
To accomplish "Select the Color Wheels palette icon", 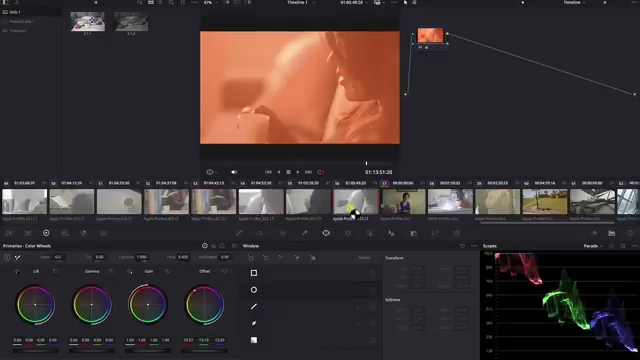I will pyautogui.click(x=46, y=233).
